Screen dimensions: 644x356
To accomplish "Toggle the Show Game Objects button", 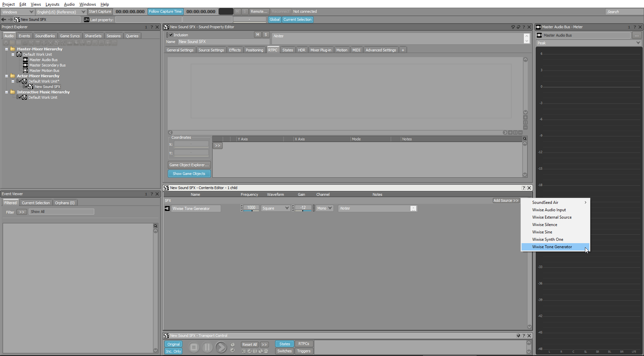I will 189,174.
